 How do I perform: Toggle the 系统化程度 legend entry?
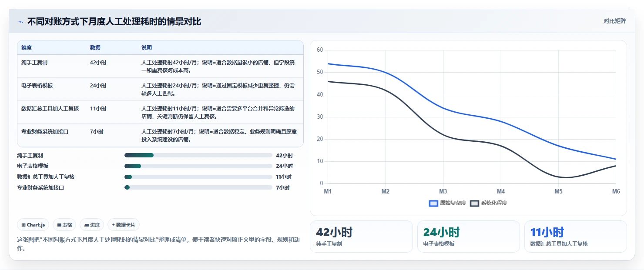(489, 203)
